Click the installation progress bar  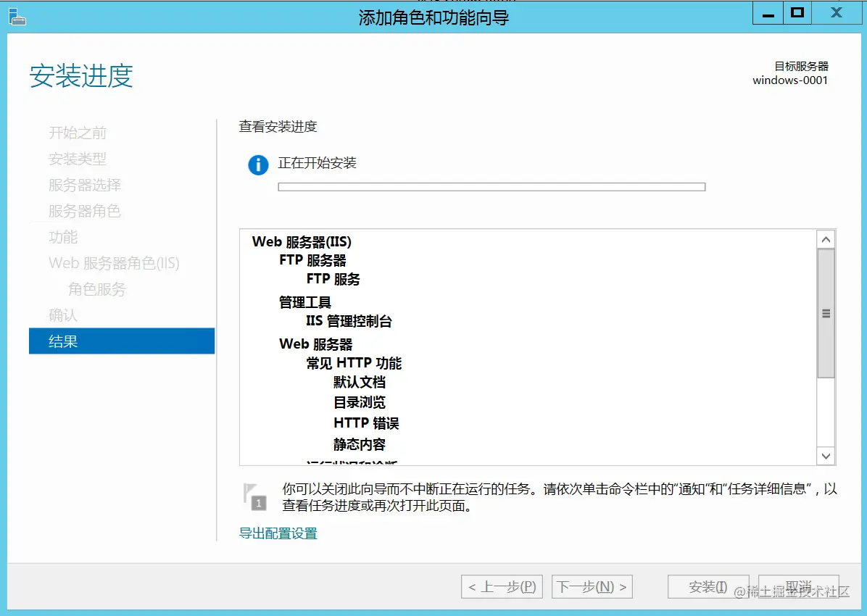tap(491, 187)
